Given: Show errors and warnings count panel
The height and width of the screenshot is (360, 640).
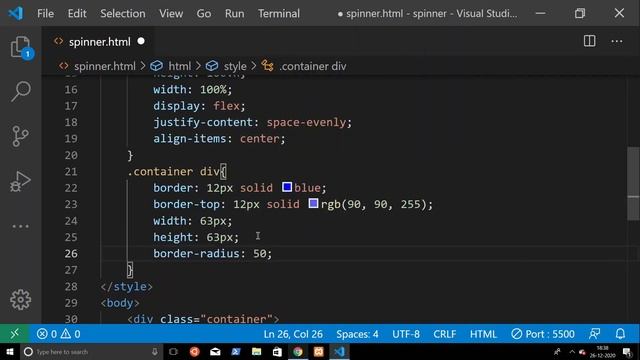Looking at the screenshot, I should (58, 334).
